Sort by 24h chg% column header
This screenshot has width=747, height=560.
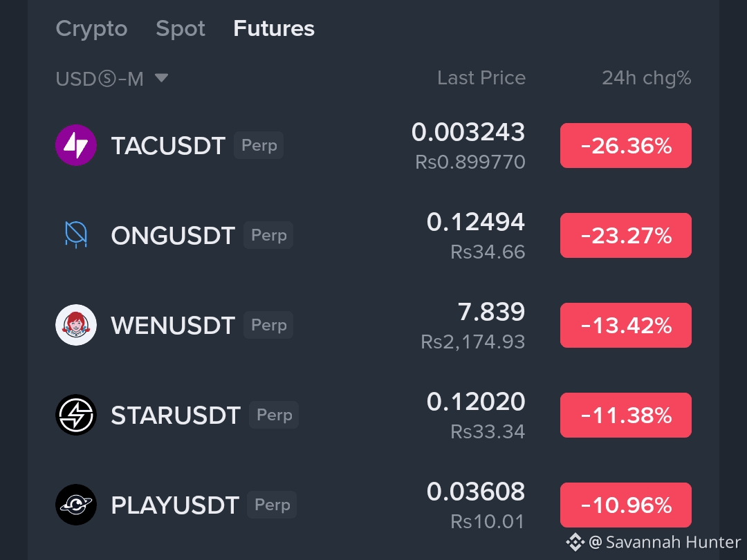tap(647, 77)
